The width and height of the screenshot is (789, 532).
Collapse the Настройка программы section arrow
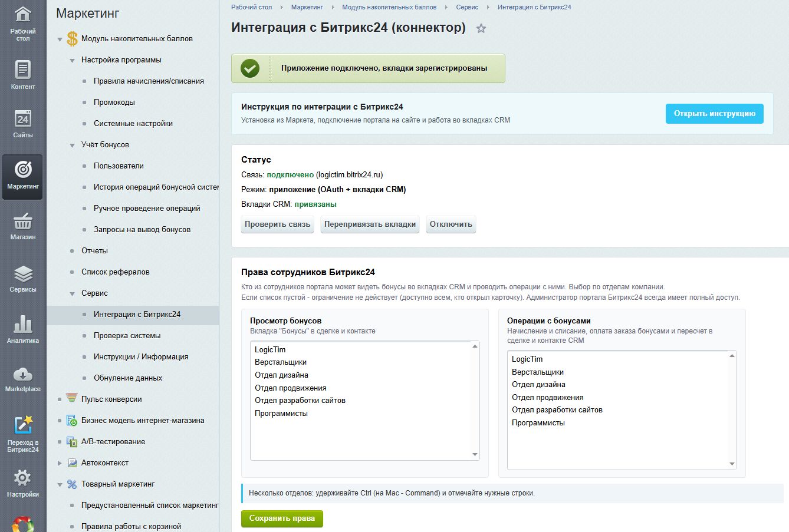72,60
